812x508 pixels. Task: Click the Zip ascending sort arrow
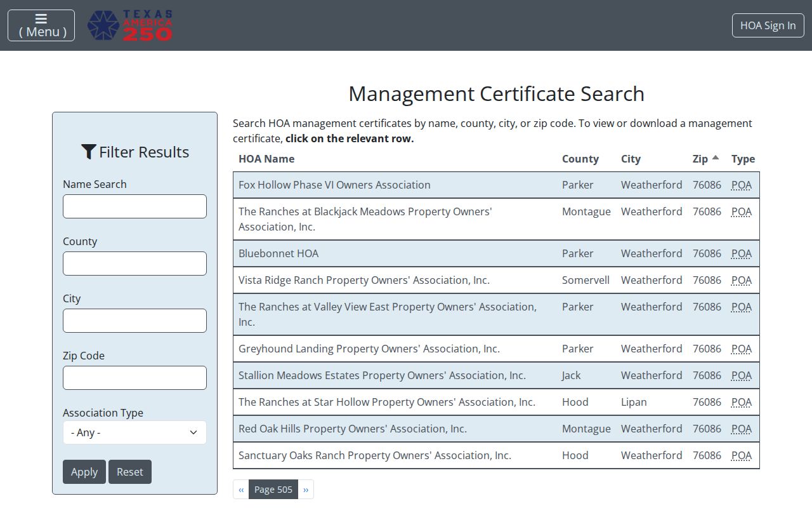click(716, 158)
